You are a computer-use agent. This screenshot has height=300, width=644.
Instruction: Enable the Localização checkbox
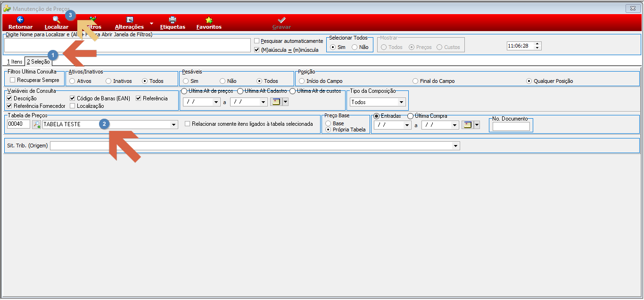(73, 106)
